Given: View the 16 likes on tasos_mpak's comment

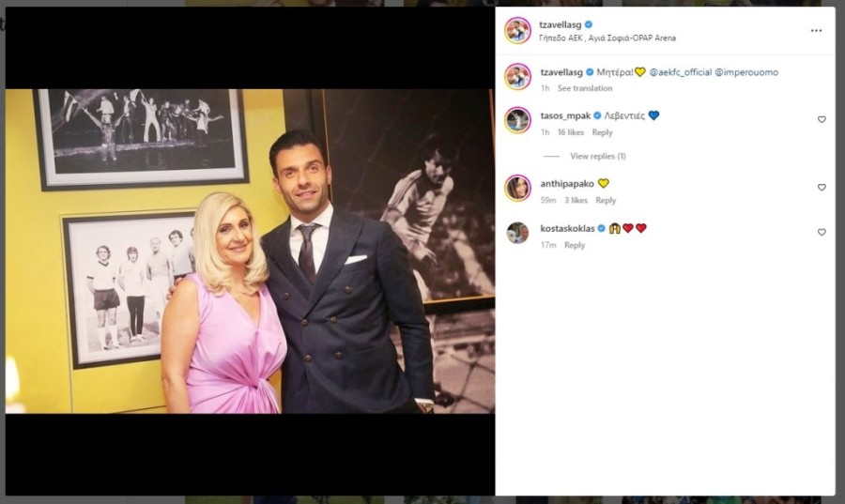Looking at the screenshot, I should pyautogui.click(x=570, y=132).
